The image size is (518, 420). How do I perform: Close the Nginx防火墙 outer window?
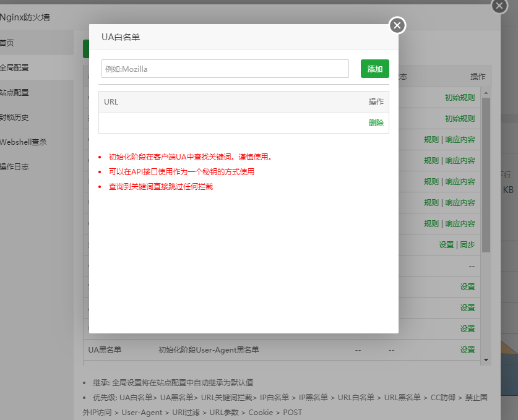499,6
